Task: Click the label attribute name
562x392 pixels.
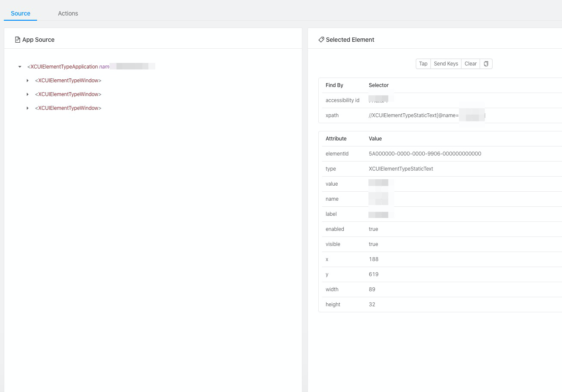Action: (x=331, y=214)
